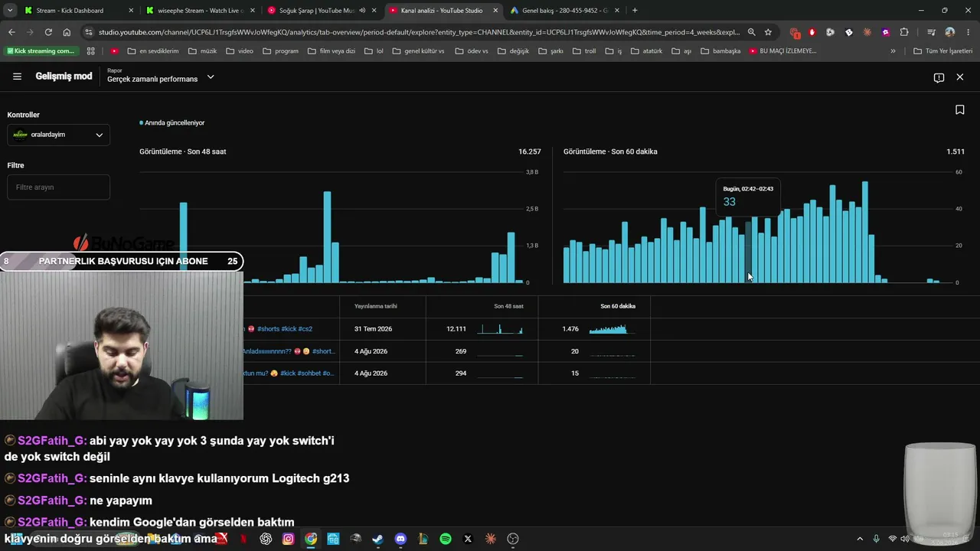Open the müzik bookmark folder
Viewport: 980px width, 551px height.
tap(202, 51)
